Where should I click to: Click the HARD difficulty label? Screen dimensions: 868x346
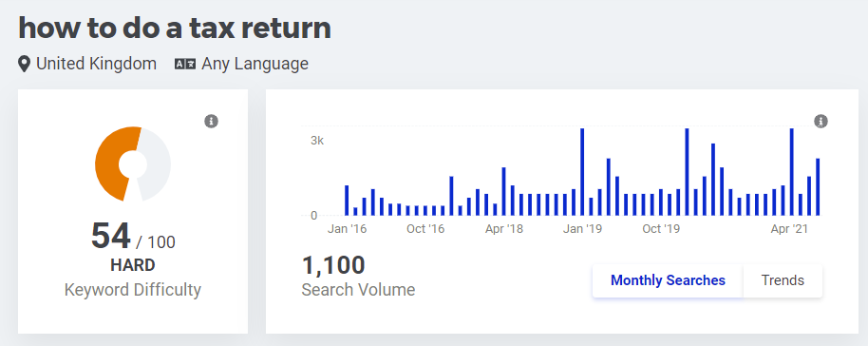coord(133,265)
